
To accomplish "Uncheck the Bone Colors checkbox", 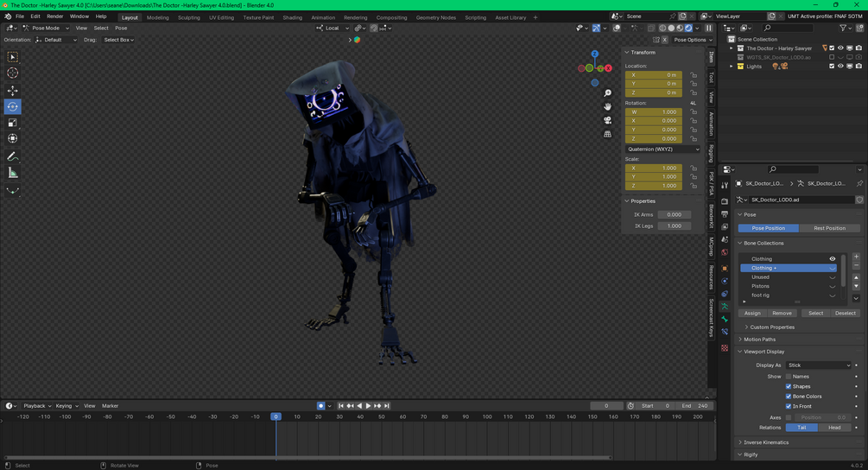I will tap(789, 397).
